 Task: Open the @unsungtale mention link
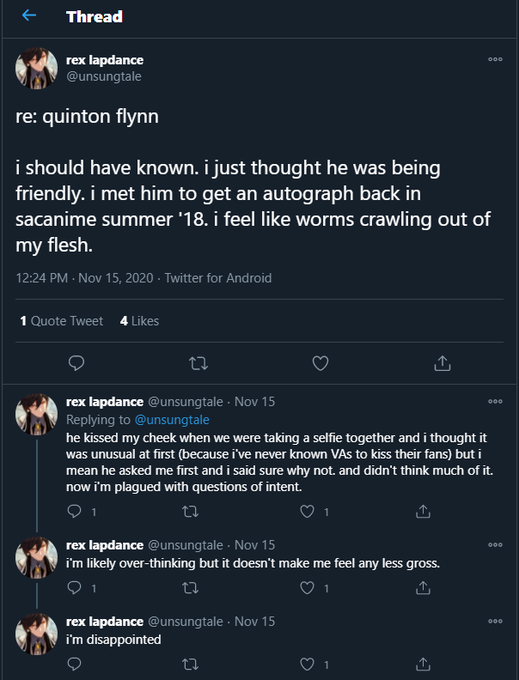[172, 420]
